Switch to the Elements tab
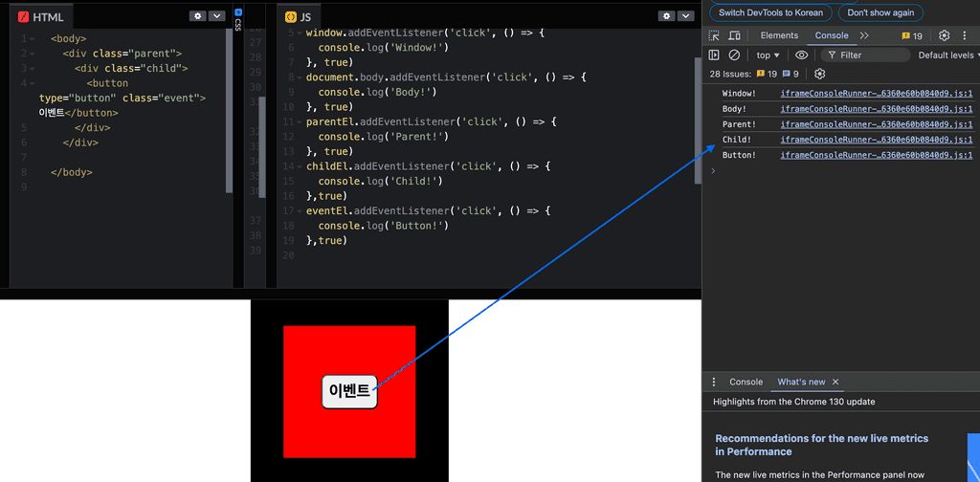The width and height of the screenshot is (980, 482). 779,35
